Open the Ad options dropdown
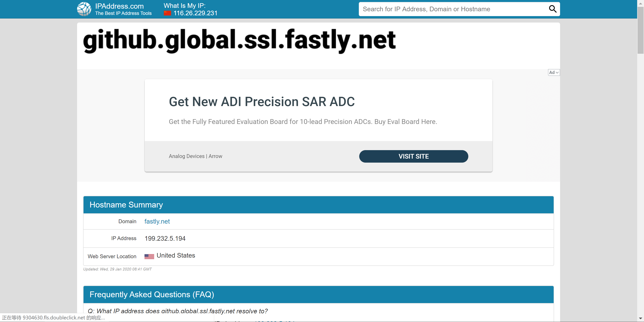 (x=554, y=72)
